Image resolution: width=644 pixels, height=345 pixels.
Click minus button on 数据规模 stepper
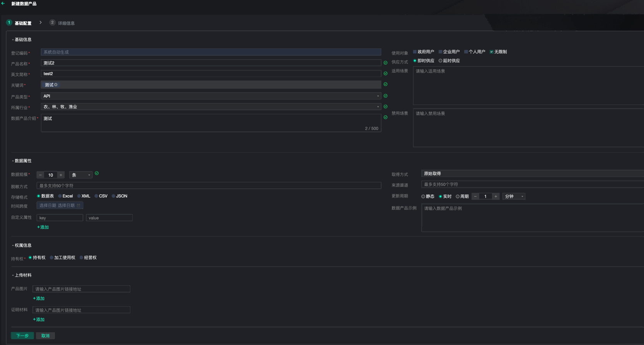coord(40,175)
